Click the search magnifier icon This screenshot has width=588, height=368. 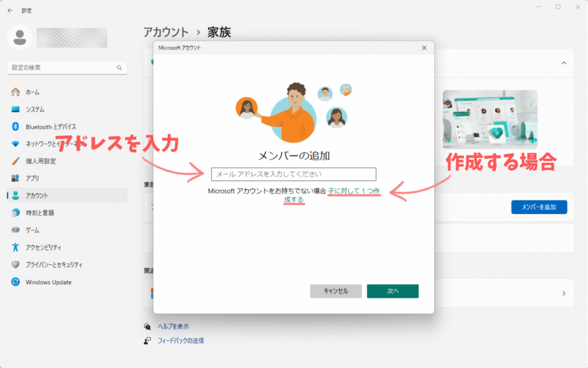point(119,68)
